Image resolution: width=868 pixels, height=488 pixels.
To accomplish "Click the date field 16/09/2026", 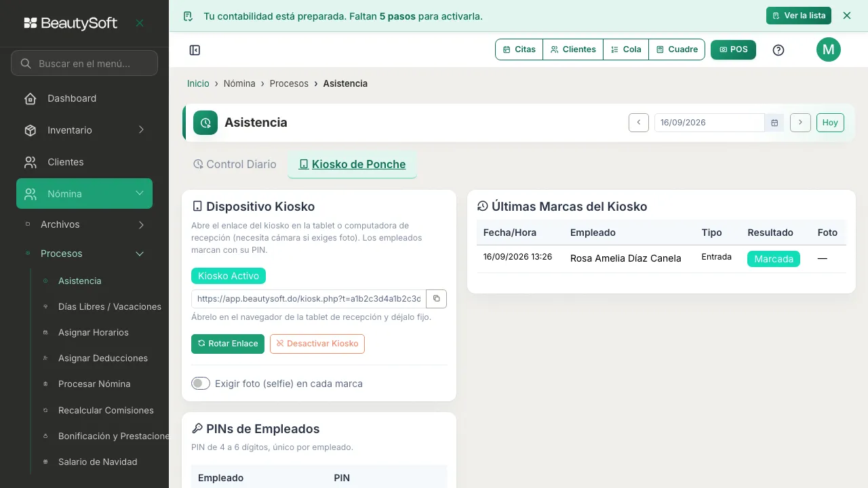I will click(709, 123).
